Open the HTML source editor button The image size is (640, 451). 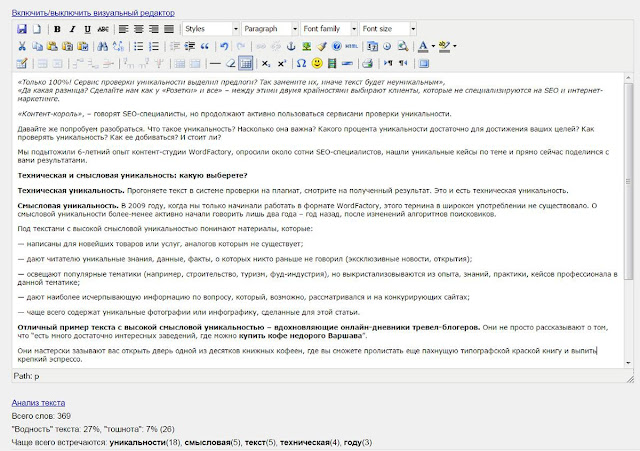click(x=351, y=46)
